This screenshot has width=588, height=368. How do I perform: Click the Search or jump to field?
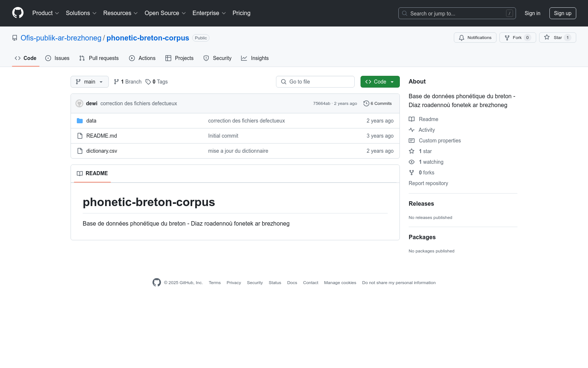coord(457,13)
